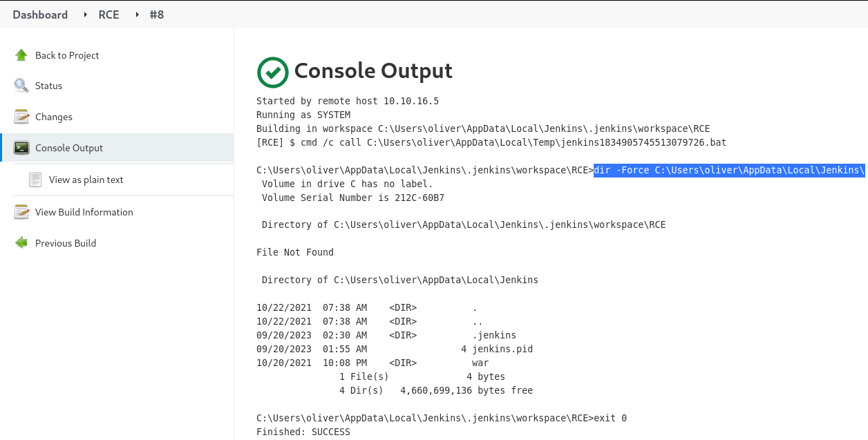Screen dimensions: 868x440
Task: Click the highlighted dir -Force command text
Action: tap(729, 170)
